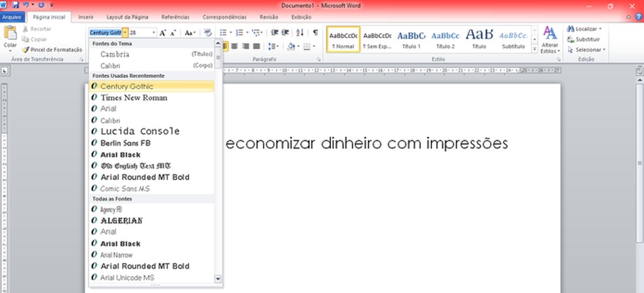Viewport: 644px width, 293px height.
Task: Switch to the Exibição tab
Action: [x=301, y=17]
